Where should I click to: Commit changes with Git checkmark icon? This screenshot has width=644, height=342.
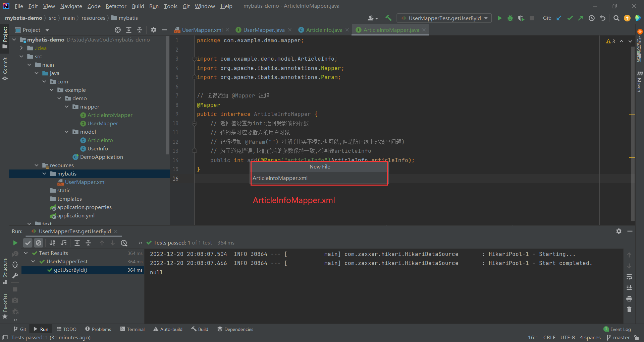(570, 18)
